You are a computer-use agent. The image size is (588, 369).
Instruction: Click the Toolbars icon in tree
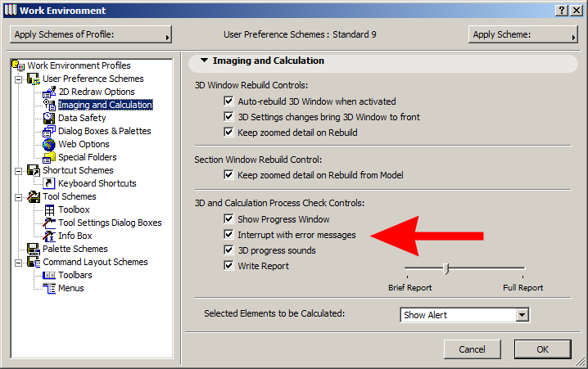click(x=49, y=275)
